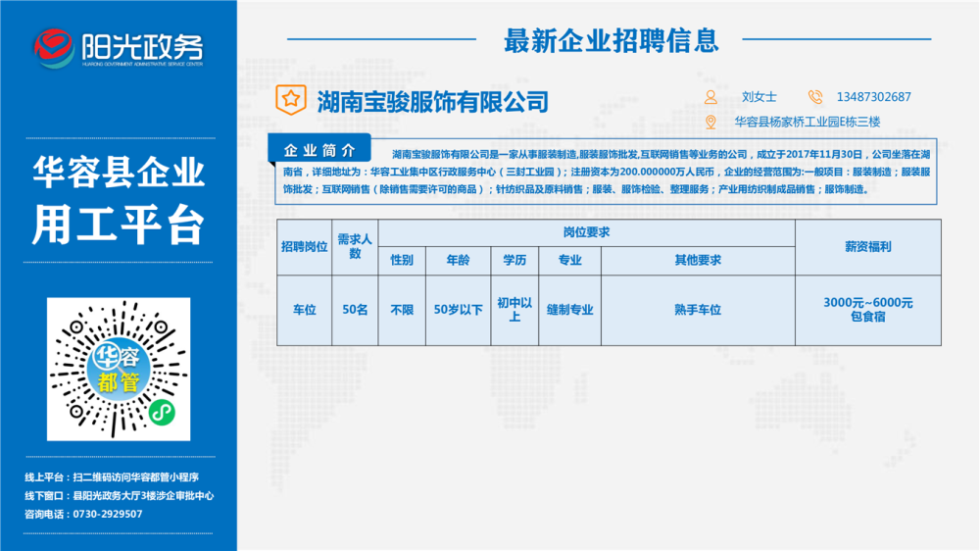This screenshot has width=980, height=551.
Task: Click the phone number 13487302687
Action: pos(873,97)
